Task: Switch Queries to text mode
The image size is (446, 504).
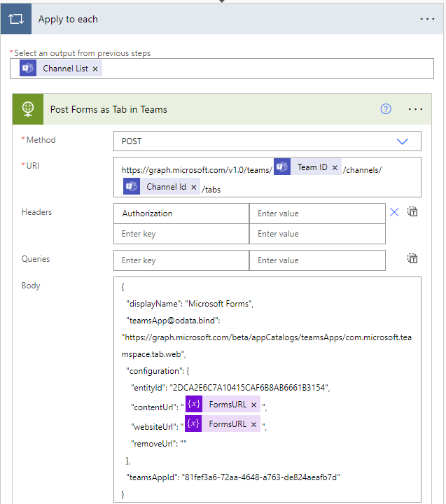Action: pyautogui.click(x=413, y=259)
